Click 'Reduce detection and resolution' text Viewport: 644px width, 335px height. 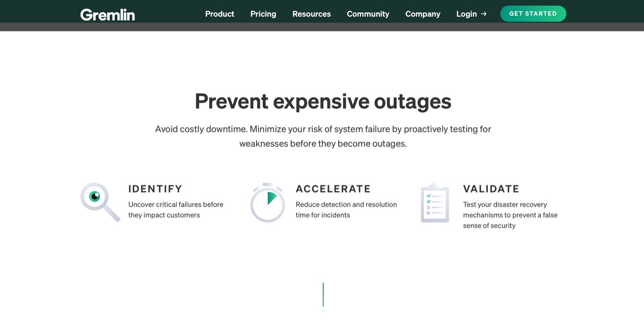[346, 204]
